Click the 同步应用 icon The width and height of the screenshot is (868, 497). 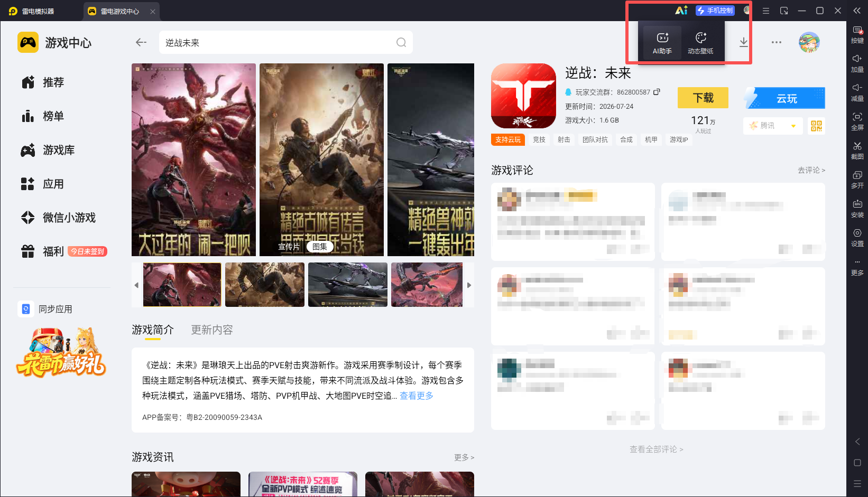click(x=26, y=309)
